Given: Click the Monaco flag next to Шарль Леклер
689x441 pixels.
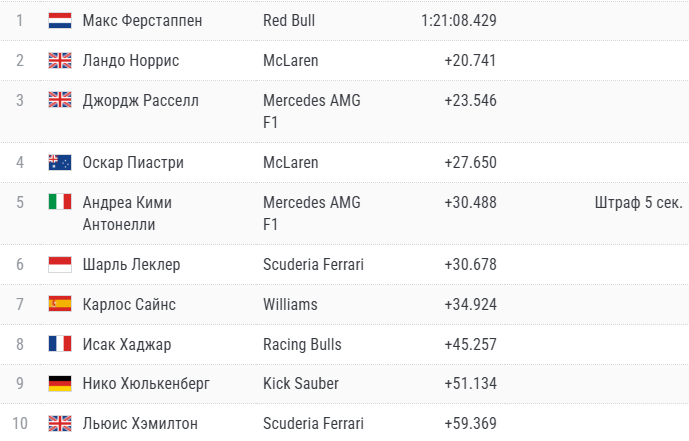Looking at the screenshot, I should [x=60, y=265].
